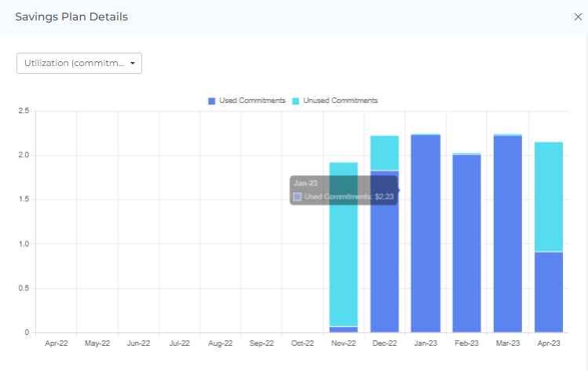Select the Jan-23 used commitments bar
The width and height of the screenshot is (588, 371).
(425, 259)
